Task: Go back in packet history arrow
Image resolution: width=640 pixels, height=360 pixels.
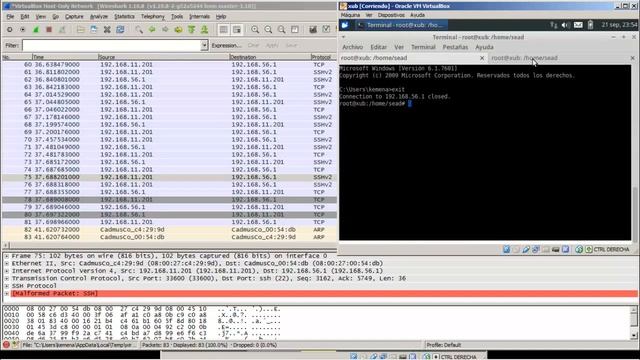Action: pos(152,29)
